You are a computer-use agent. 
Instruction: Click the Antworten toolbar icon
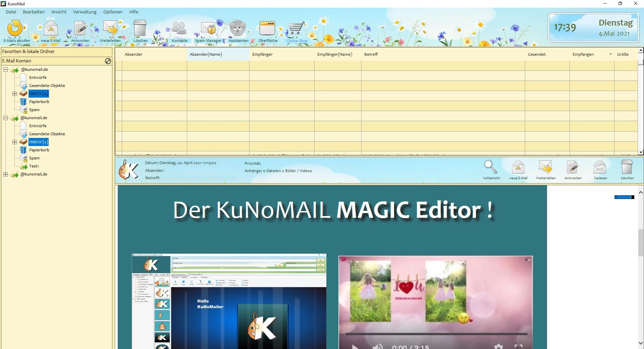click(x=80, y=29)
